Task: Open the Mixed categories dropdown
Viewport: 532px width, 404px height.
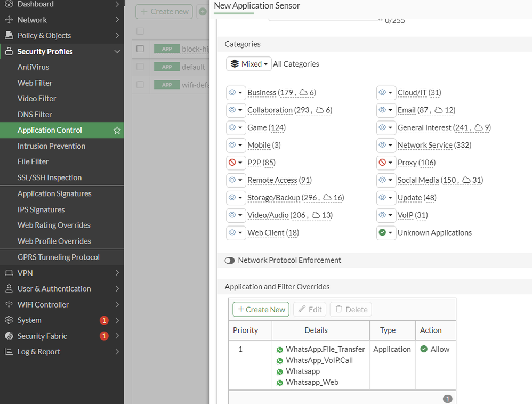Action: click(249, 64)
